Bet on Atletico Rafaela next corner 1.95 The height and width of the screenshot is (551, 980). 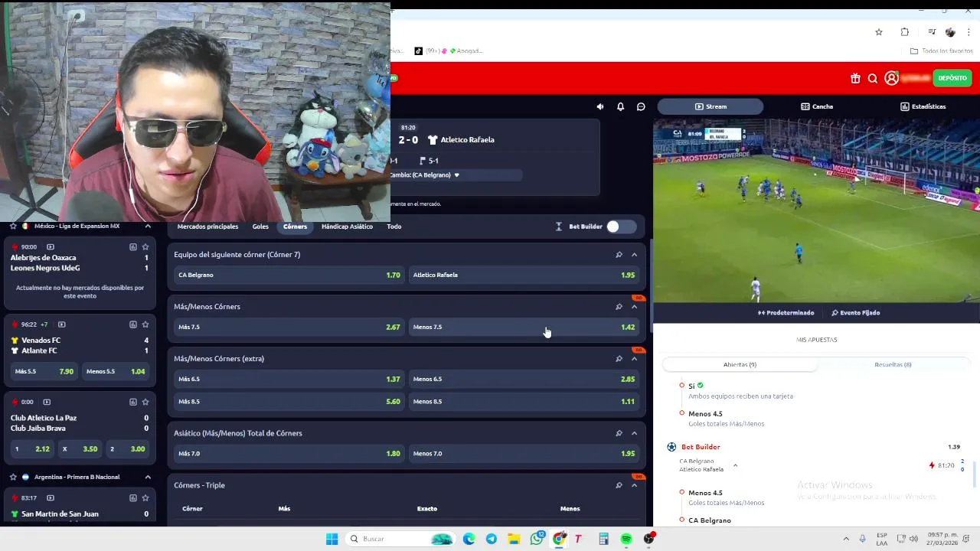[x=524, y=275]
